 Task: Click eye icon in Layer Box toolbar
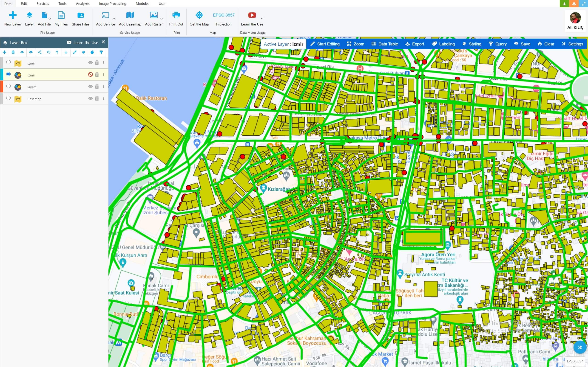(x=22, y=52)
